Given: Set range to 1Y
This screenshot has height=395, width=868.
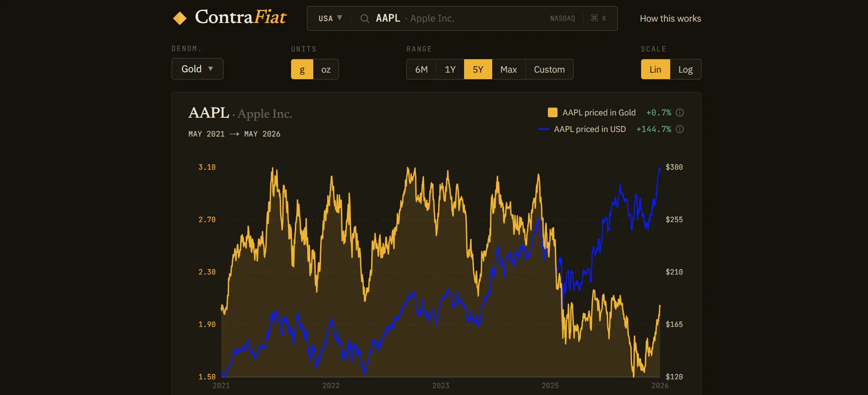Looking at the screenshot, I should (450, 69).
